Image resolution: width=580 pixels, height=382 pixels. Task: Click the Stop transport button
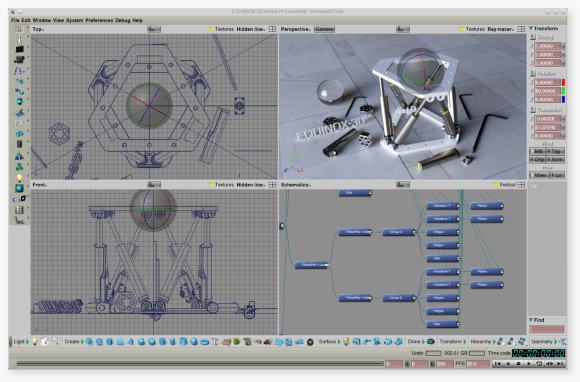[518, 364]
